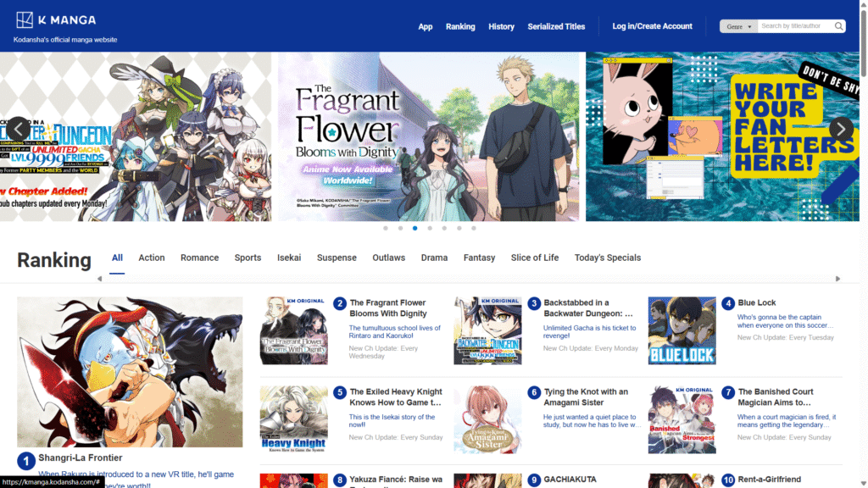868x488 pixels.
Task: Switch to the Sports ranking tab
Action: point(248,258)
